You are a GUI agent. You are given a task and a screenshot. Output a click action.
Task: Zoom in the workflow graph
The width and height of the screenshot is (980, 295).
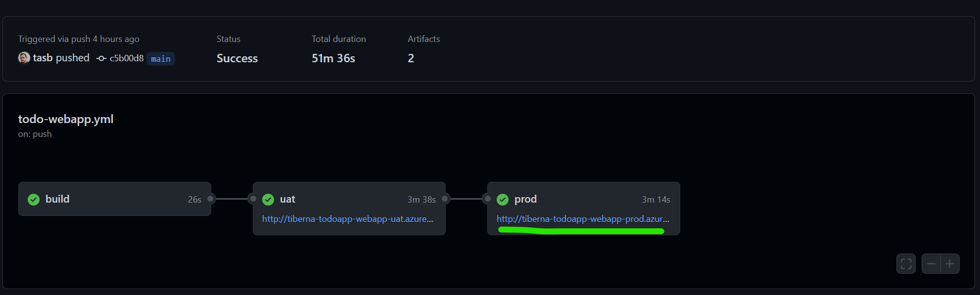tap(950, 264)
